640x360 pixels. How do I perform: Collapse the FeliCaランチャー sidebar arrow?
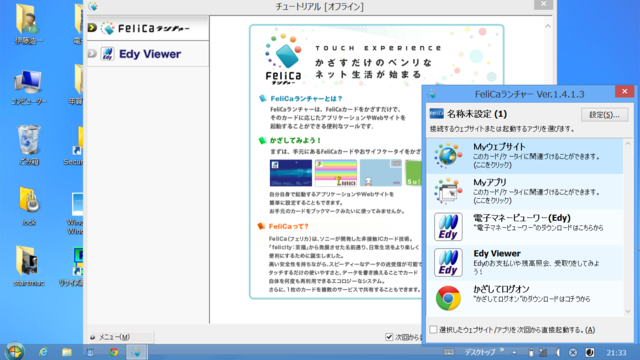92,28
